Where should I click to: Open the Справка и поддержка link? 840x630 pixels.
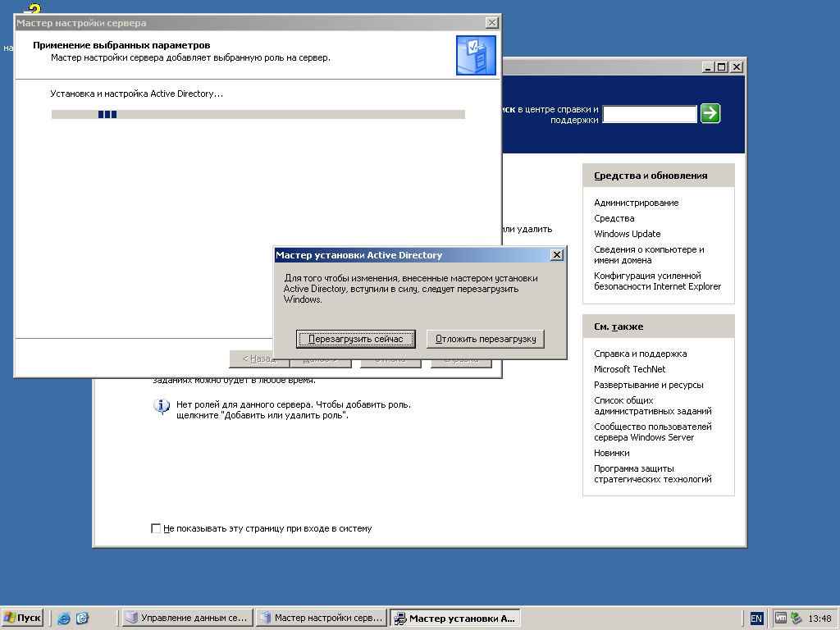[640, 354]
